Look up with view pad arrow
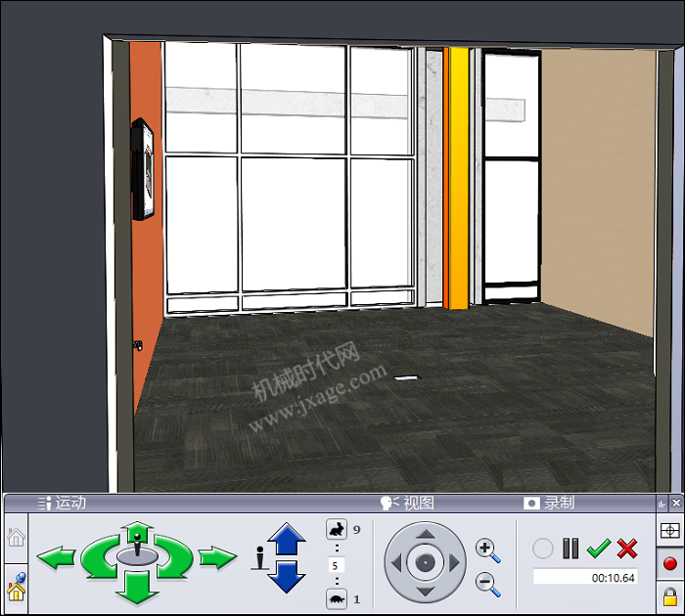Screen dimensions: 685x616 pos(425,534)
